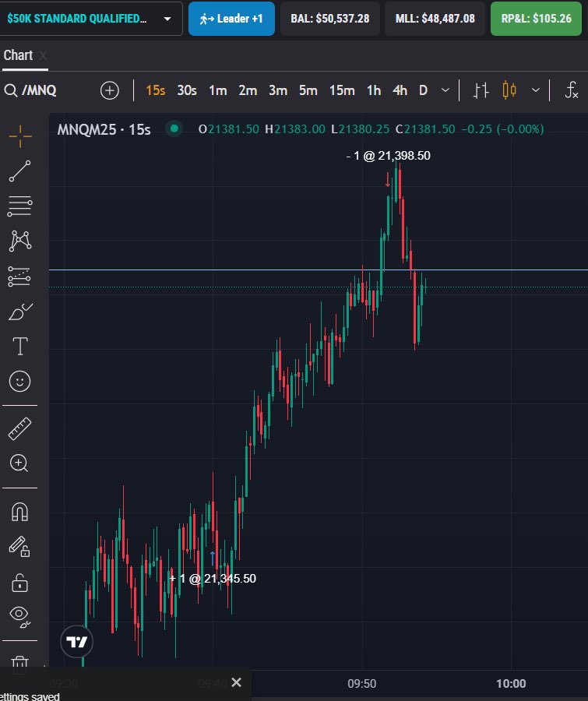Click the sell marker - 1 @ 21,398.50

[x=388, y=156]
